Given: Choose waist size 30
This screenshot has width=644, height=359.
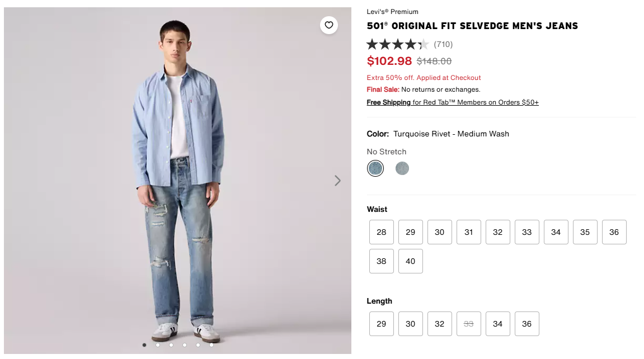Looking at the screenshot, I should point(440,232).
